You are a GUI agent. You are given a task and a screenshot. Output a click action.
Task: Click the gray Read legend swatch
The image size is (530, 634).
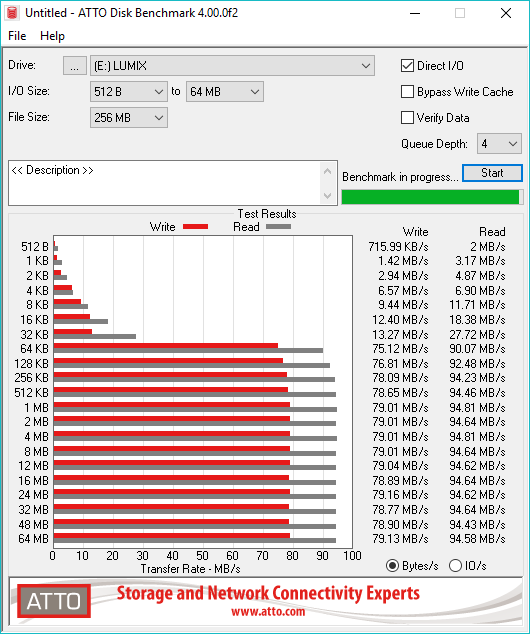tap(278, 226)
